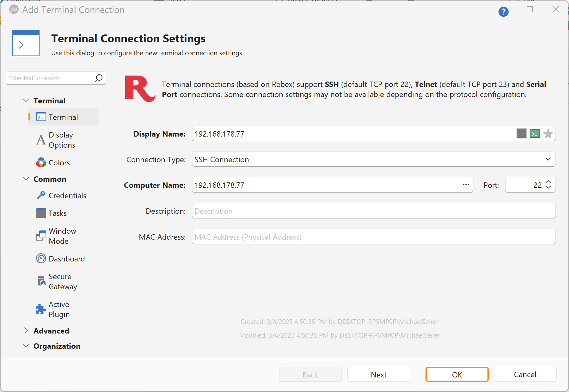Open Colors settings page

pos(59,163)
